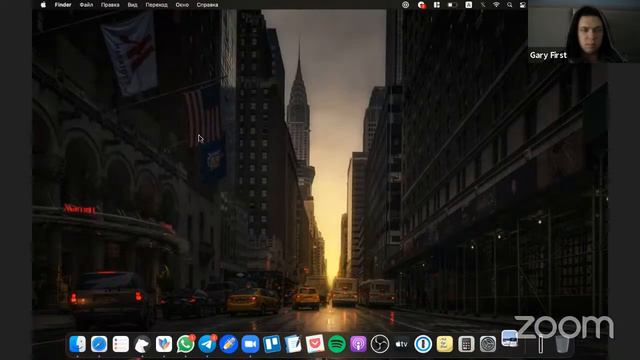The image size is (640, 360).
Task: Open the Apple TV app
Action: tap(401, 344)
